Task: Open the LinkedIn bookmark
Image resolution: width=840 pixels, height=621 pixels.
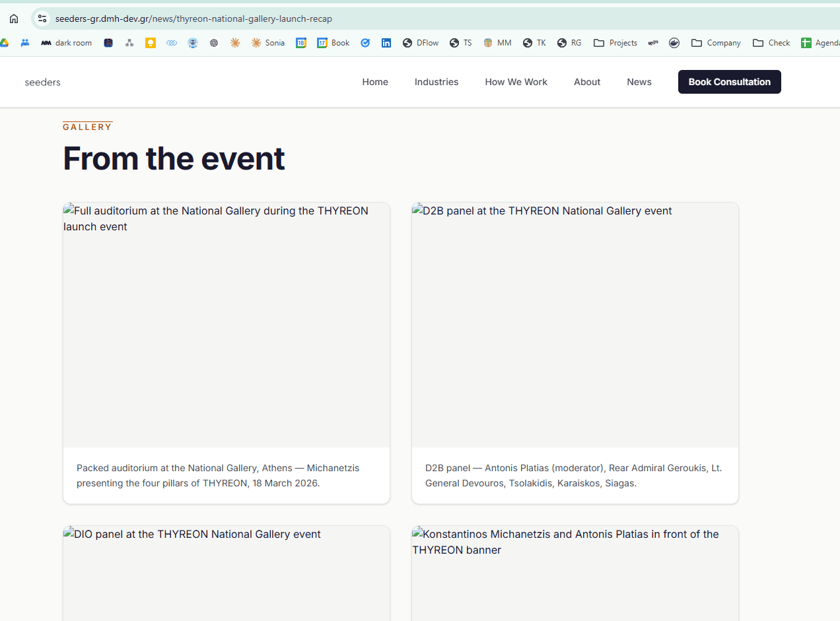Action: pyautogui.click(x=386, y=43)
